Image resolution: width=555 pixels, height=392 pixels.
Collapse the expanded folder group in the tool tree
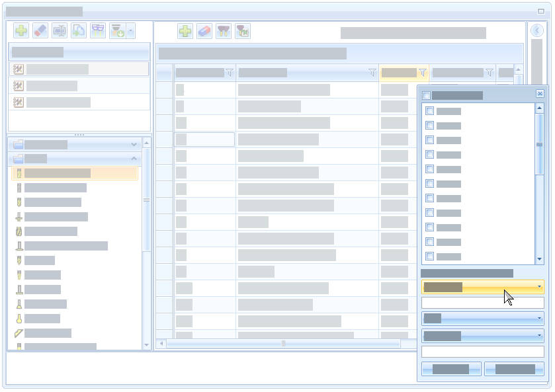(x=134, y=159)
